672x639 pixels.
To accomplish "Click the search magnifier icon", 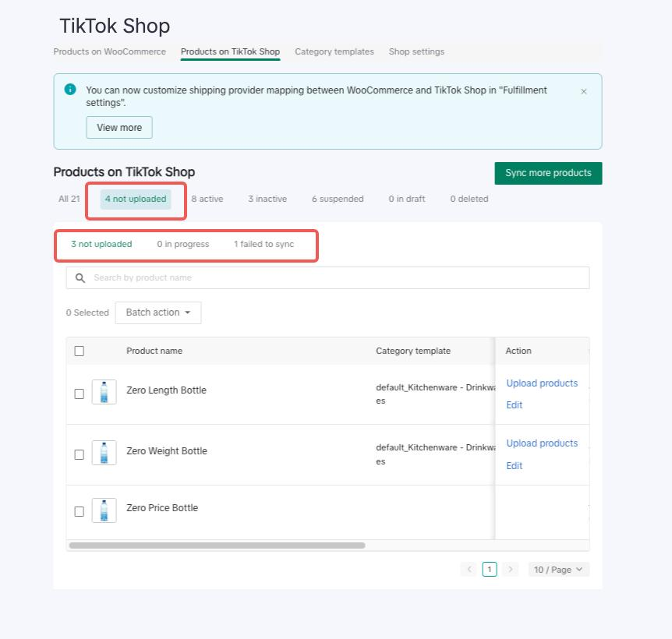I will pyautogui.click(x=80, y=277).
